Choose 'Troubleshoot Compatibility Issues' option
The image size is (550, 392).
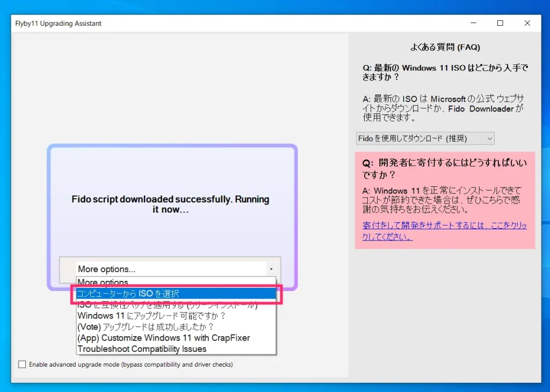tap(176, 349)
